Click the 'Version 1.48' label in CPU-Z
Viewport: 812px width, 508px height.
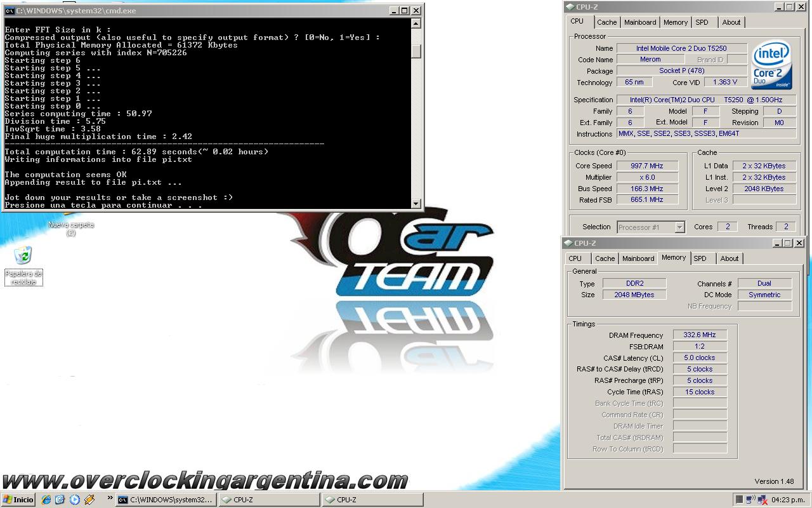point(774,481)
